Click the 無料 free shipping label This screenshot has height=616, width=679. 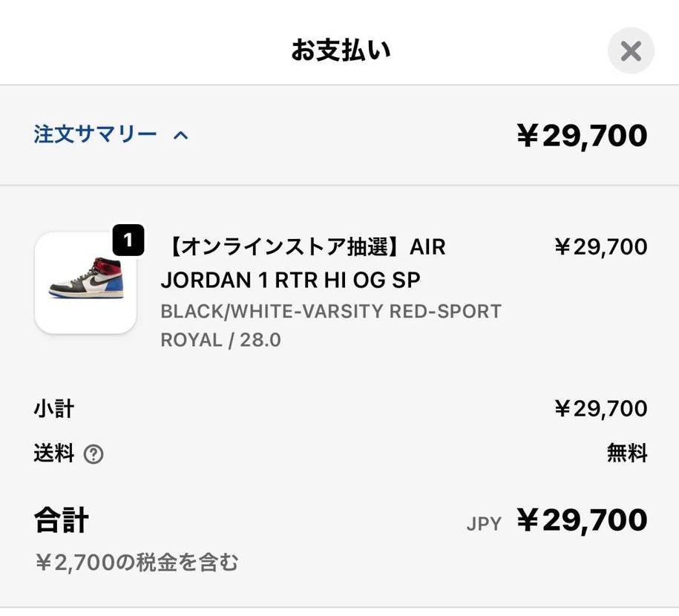[x=628, y=453]
